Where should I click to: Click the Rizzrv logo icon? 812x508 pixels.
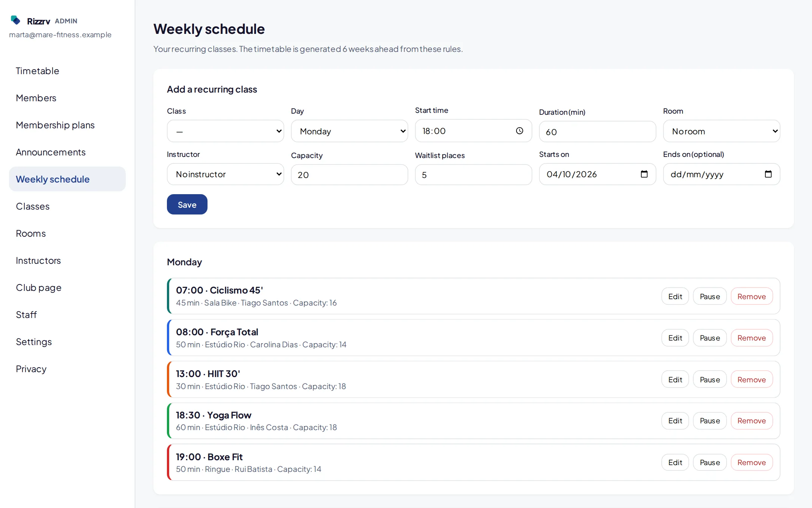point(15,20)
